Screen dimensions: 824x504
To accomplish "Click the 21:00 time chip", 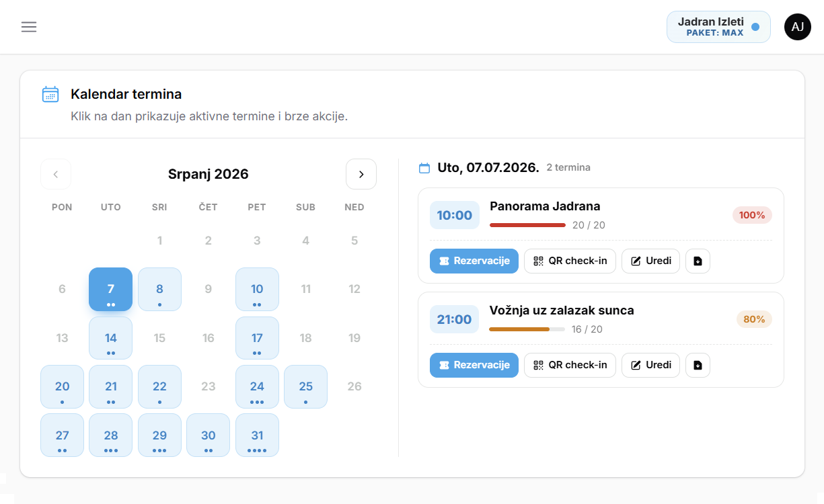I will tap(455, 319).
